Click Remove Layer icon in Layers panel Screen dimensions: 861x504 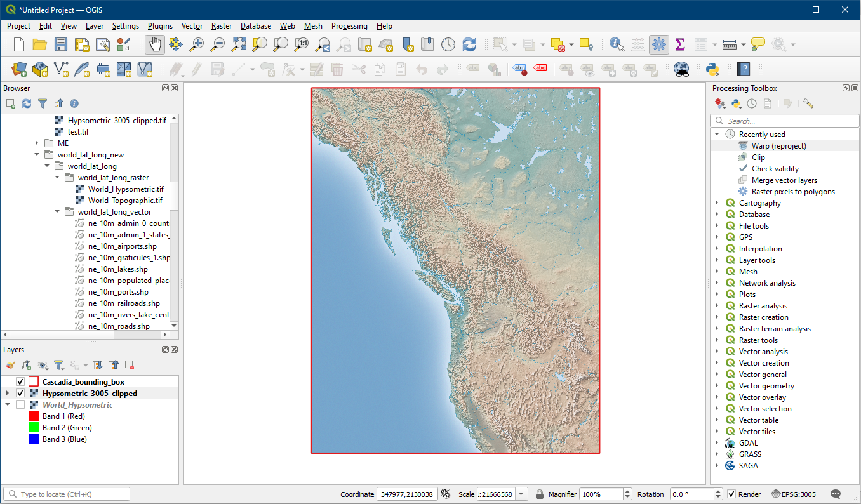click(130, 365)
